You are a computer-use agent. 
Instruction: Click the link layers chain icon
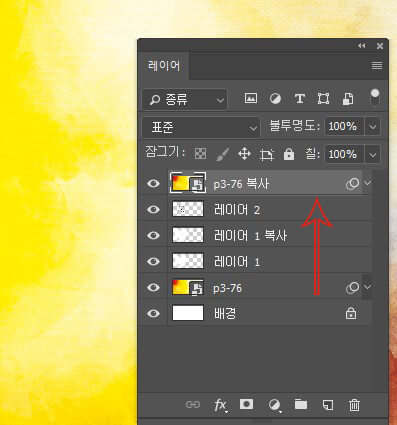193,405
